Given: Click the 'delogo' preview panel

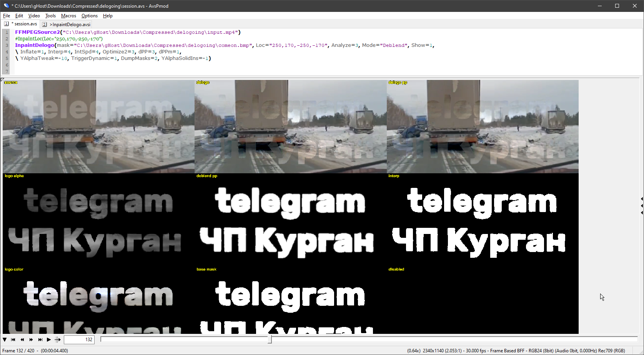Looking at the screenshot, I should tap(291, 126).
